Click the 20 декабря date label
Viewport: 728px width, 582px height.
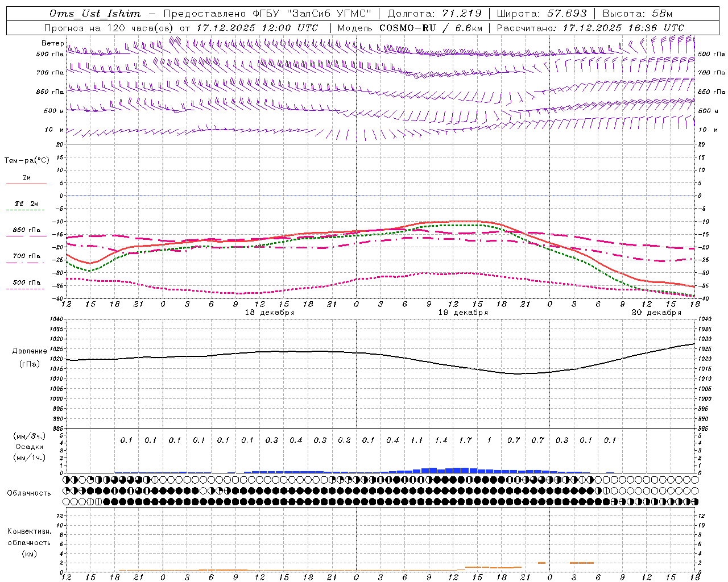tap(656, 313)
